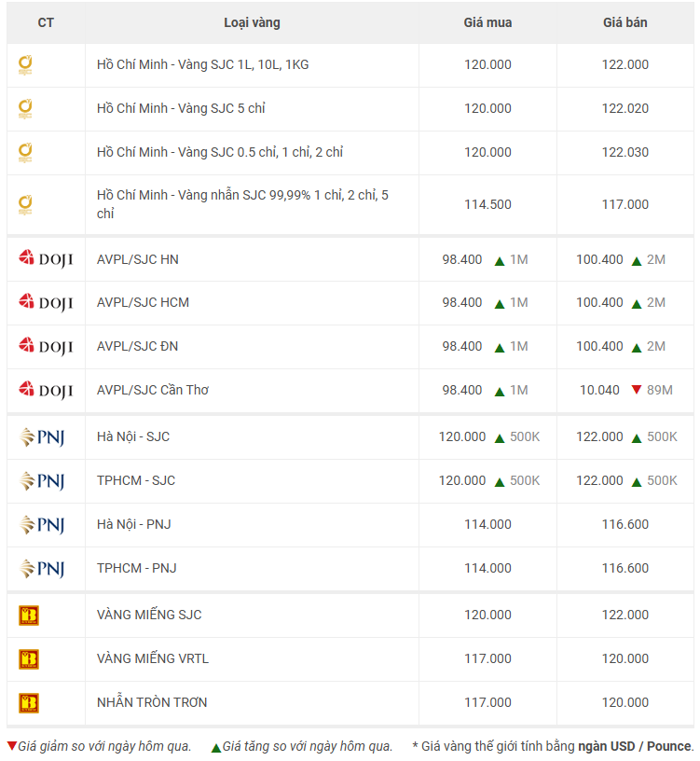Click green up arrow in TPHCM - SJC sell price
This screenshot has width=700, height=761.
[x=637, y=482]
